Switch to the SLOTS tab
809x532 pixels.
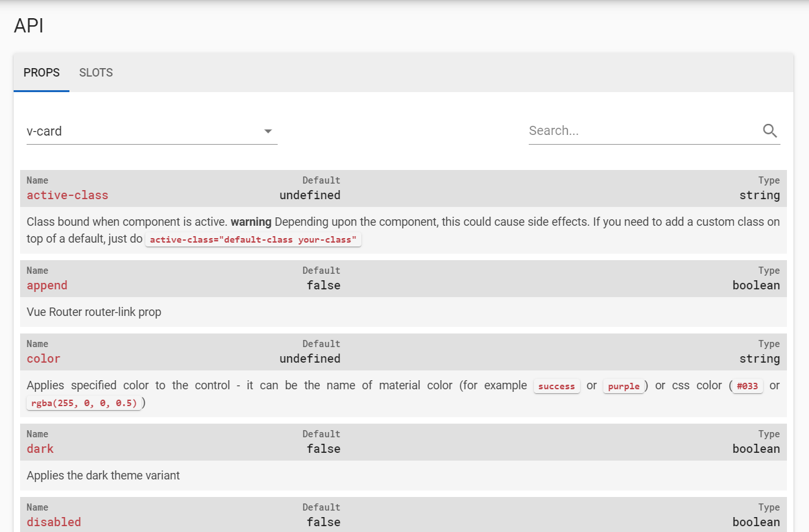point(95,73)
